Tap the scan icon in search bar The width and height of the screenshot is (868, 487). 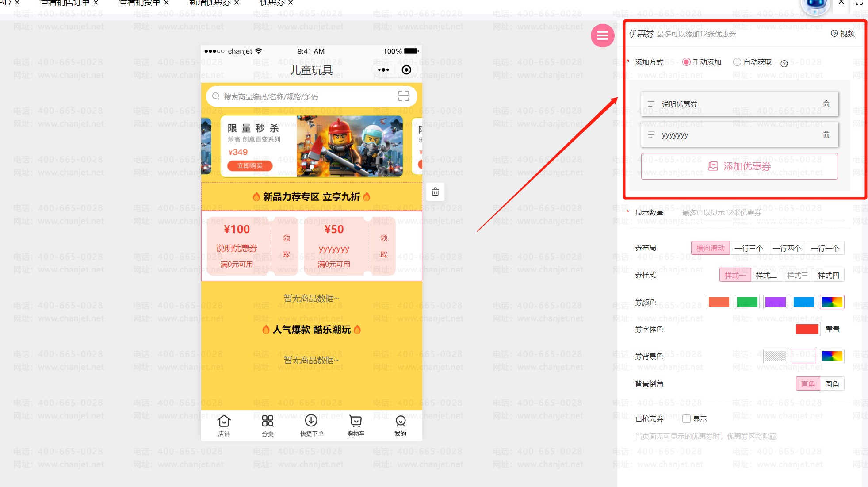pyautogui.click(x=403, y=96)
